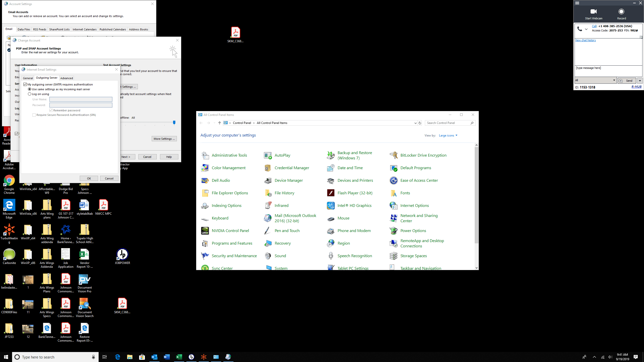The width and height of the screenshot is (644, 362).
Task: Open Device Manager icon in Control Panel
Action: (268, 180)
